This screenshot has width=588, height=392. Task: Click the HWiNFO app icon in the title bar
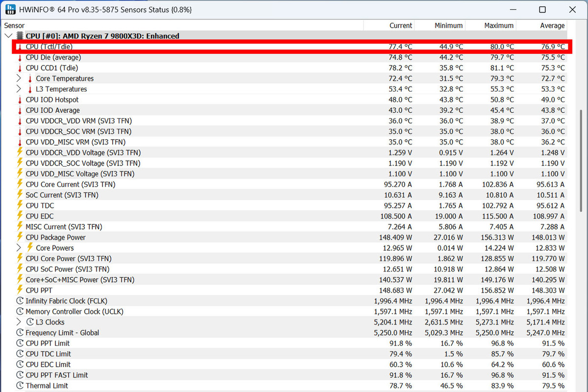(9, 9)
